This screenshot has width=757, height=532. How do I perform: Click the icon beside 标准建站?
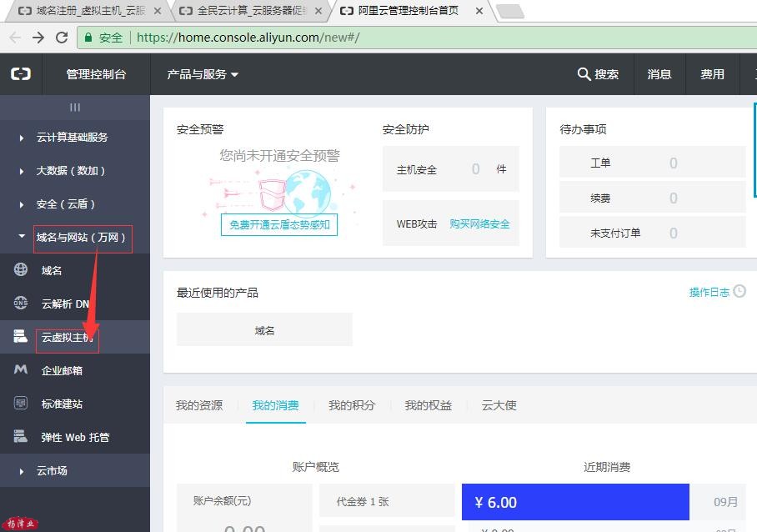(x=21, y=403)
